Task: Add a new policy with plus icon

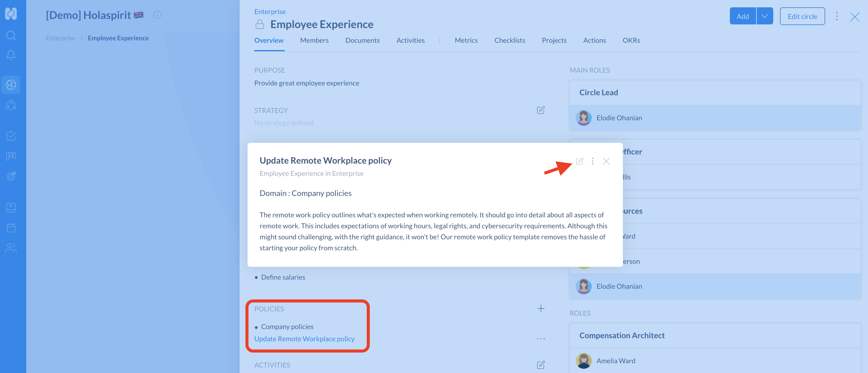Action: [540, 309]
